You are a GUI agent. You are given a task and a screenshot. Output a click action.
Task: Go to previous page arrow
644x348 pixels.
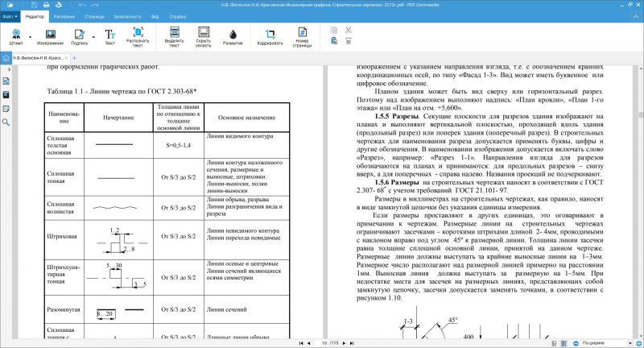click(x=309, y=343)
